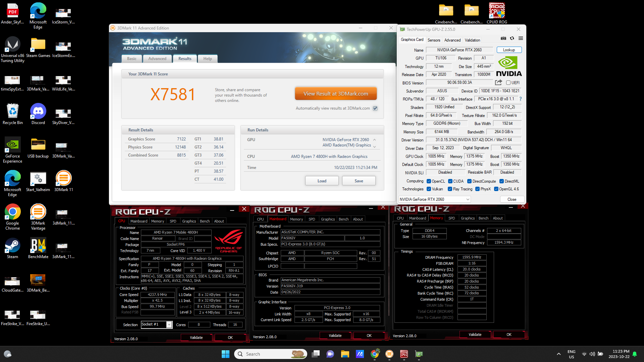
Task: Open the Validation tab in GPU-Z
Action: tap(472, 40)
